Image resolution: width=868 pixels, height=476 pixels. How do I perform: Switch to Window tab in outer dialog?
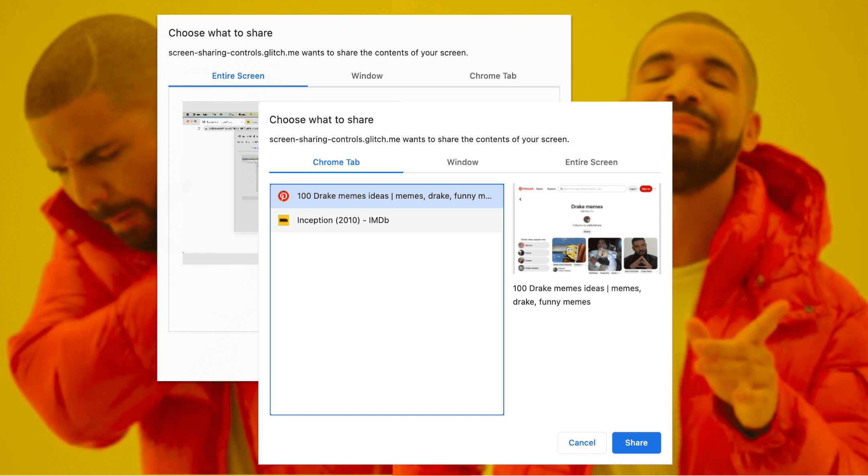(x=366, y=75)
